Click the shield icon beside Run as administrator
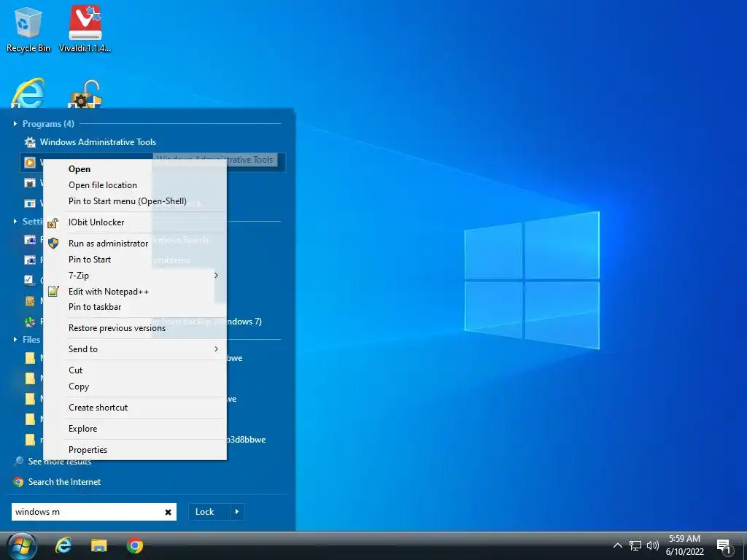 tap(53, 244)
